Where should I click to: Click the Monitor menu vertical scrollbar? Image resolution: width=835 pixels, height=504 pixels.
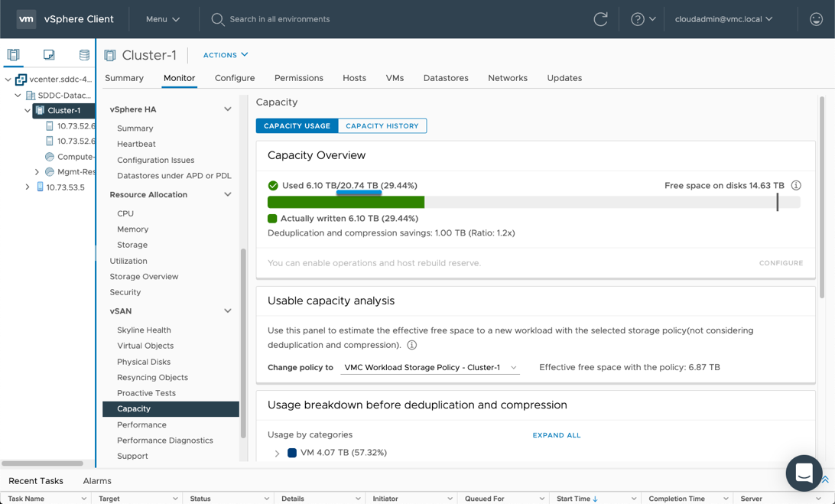point(243,343)
